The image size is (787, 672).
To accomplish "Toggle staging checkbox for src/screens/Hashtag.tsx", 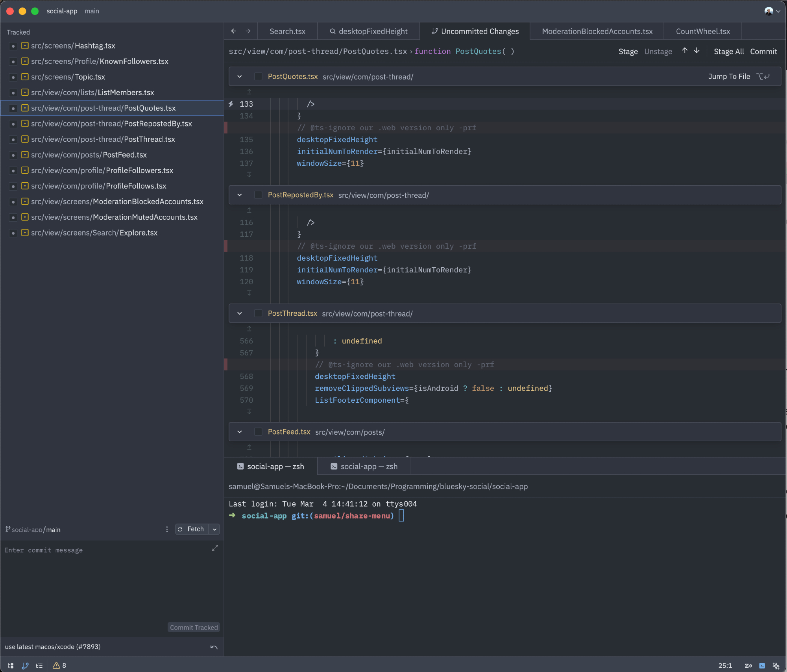I will (x=13, y=46).
